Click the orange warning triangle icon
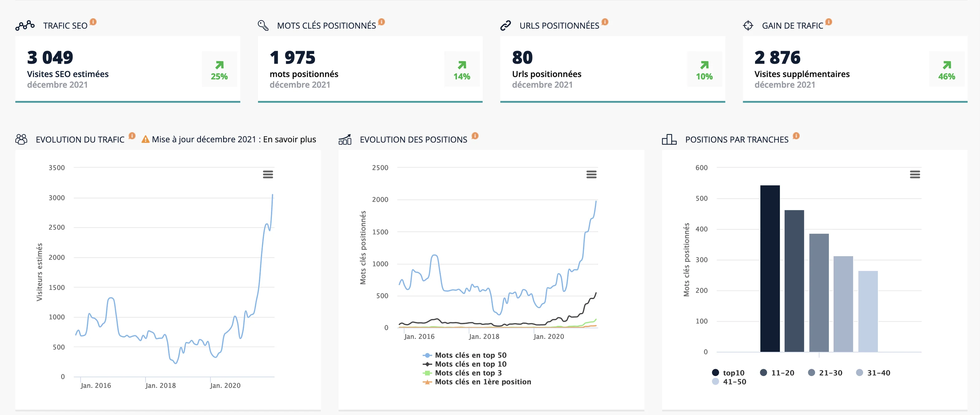This screenshot has width=980, height=415. [145, 140]
